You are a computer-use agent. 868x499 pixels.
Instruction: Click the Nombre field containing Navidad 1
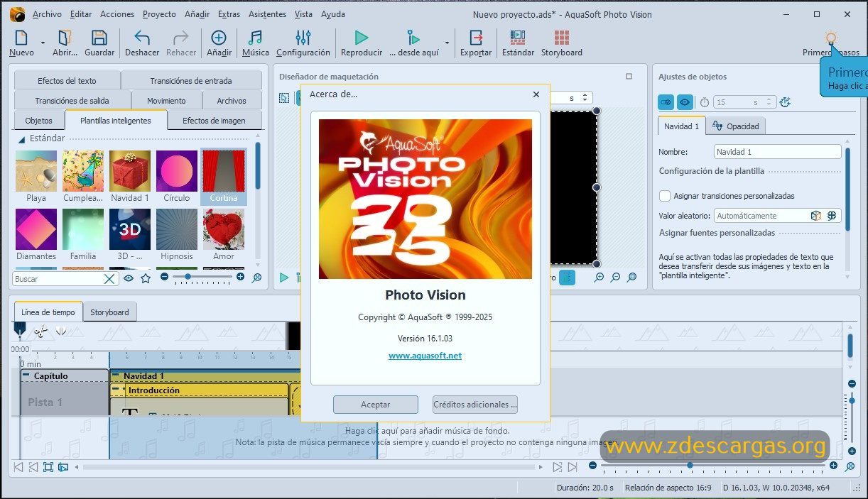[x=777, y=152]
